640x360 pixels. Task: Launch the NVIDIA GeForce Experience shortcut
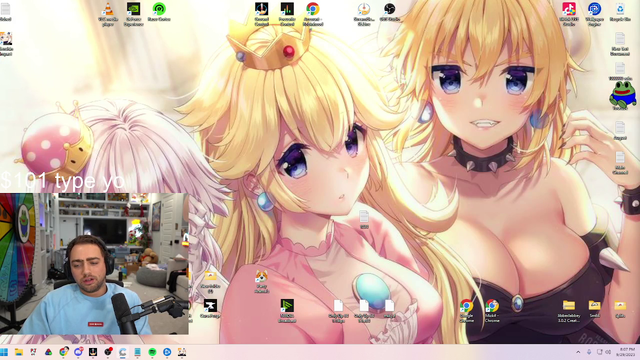(133, 13)
